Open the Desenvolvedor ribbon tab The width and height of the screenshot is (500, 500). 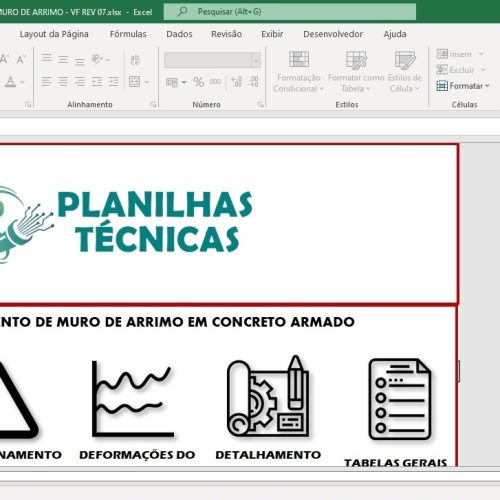click(x=333, y=34)
